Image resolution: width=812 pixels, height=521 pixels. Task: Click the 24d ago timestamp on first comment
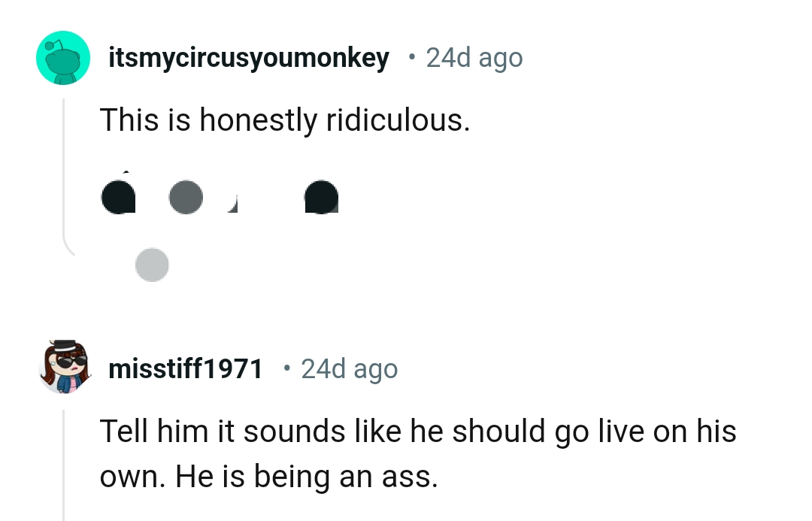click(x=474, y=57)
